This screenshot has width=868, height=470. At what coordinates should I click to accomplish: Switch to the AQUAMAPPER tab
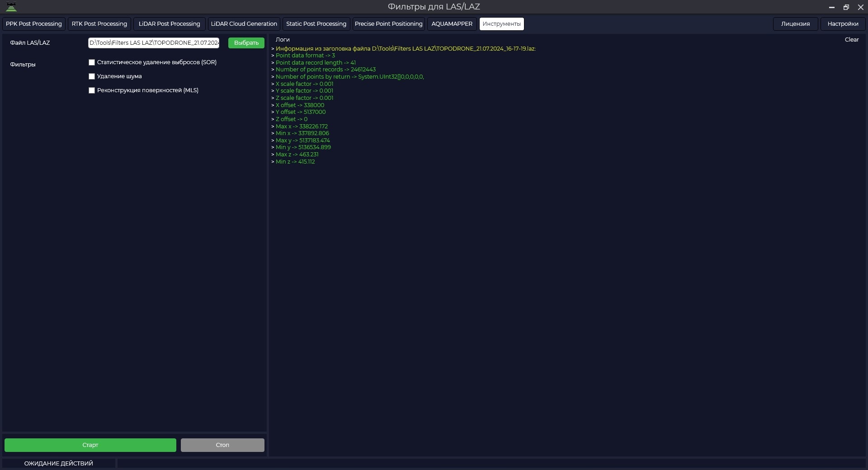click(x=452, y=24)
